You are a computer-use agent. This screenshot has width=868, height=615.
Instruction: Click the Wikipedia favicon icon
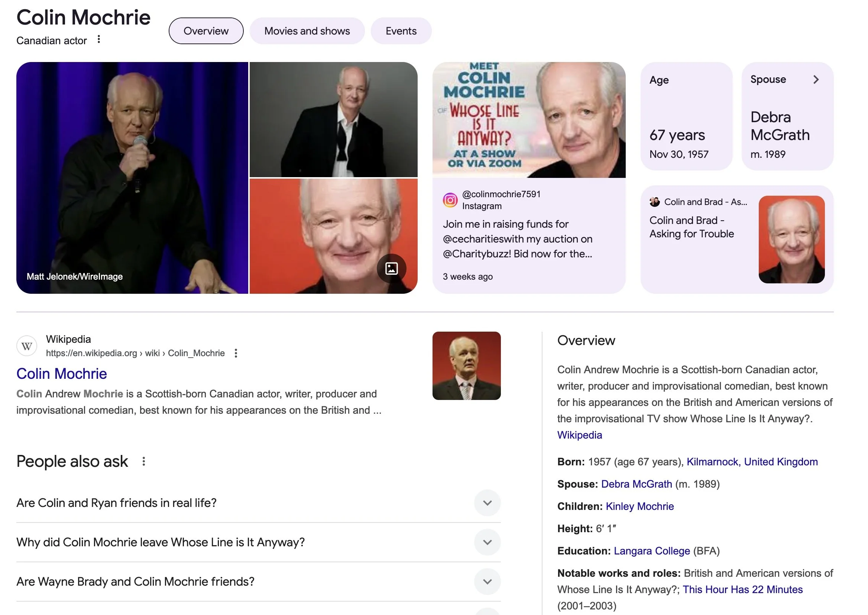(x=26, y=346)
